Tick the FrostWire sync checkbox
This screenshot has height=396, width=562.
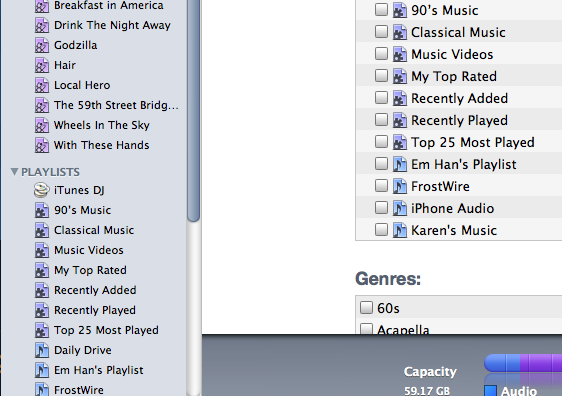[x=381, y=186]
